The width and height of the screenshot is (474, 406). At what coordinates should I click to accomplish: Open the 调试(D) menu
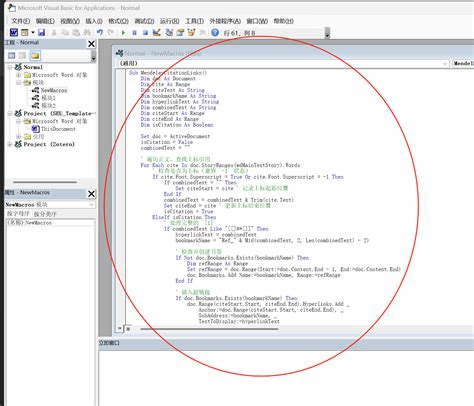144,21
